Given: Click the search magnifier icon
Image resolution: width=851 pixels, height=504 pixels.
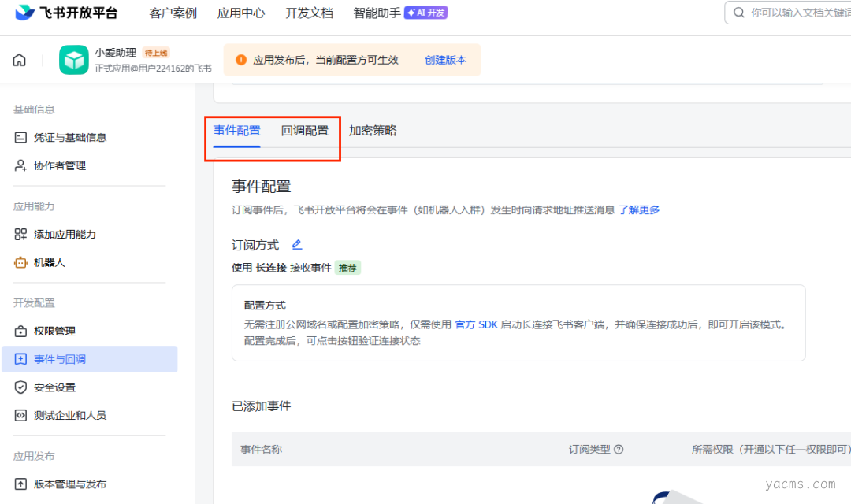Looking at the screenshot, I should pyautogui.click(x=739, y=13).
